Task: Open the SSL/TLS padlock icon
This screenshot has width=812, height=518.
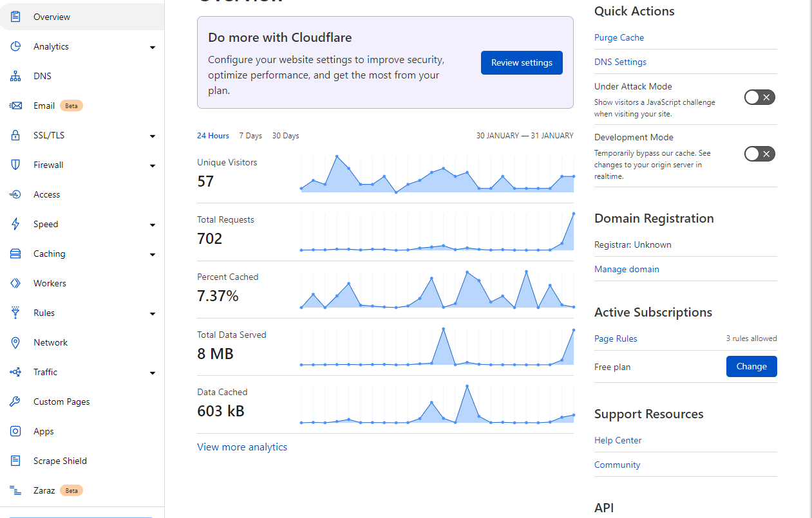Action: coord(15,136)
